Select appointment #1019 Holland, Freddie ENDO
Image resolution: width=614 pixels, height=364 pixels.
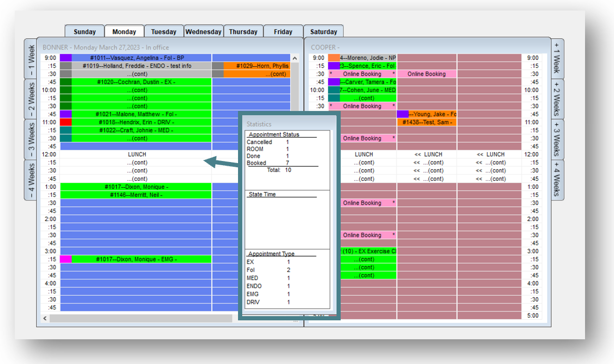coord(136,66)
